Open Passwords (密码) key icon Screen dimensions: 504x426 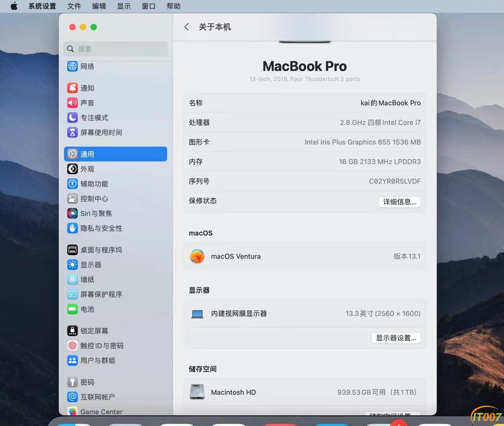[73, 382]
